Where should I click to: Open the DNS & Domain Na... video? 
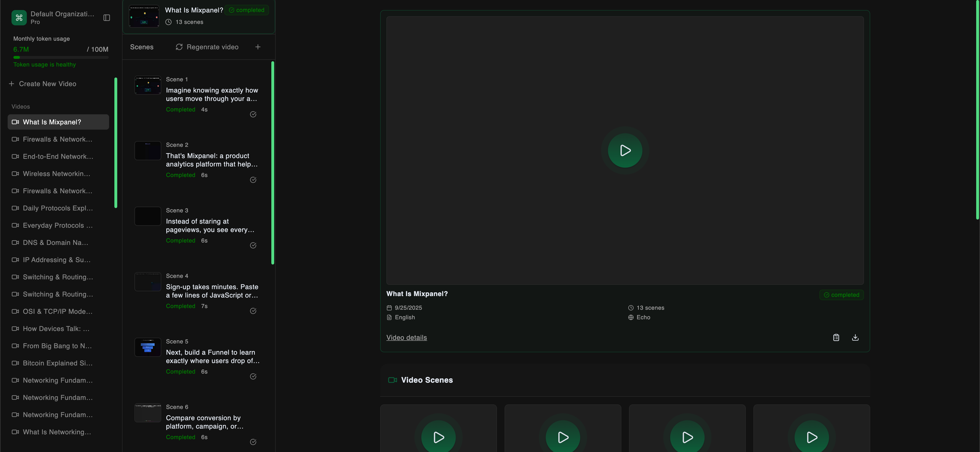[58, 243]
